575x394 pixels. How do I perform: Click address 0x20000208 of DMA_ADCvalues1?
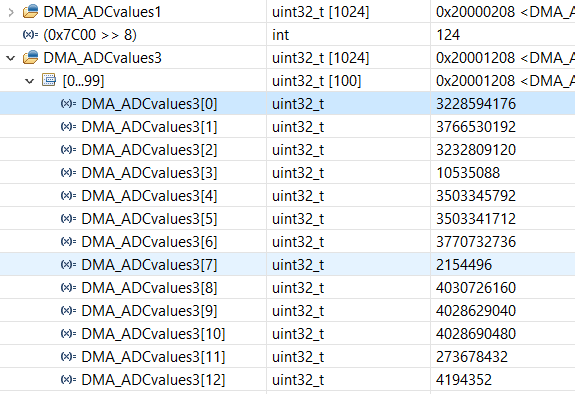475,12
